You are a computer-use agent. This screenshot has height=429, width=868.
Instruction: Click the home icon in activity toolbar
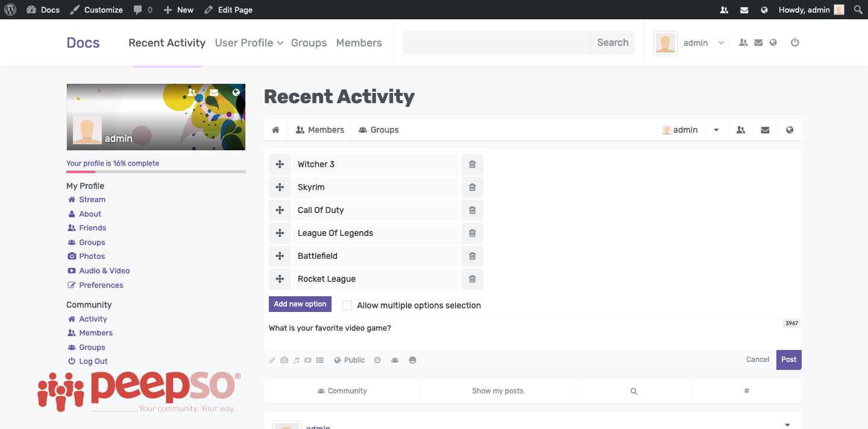(275, 130)
